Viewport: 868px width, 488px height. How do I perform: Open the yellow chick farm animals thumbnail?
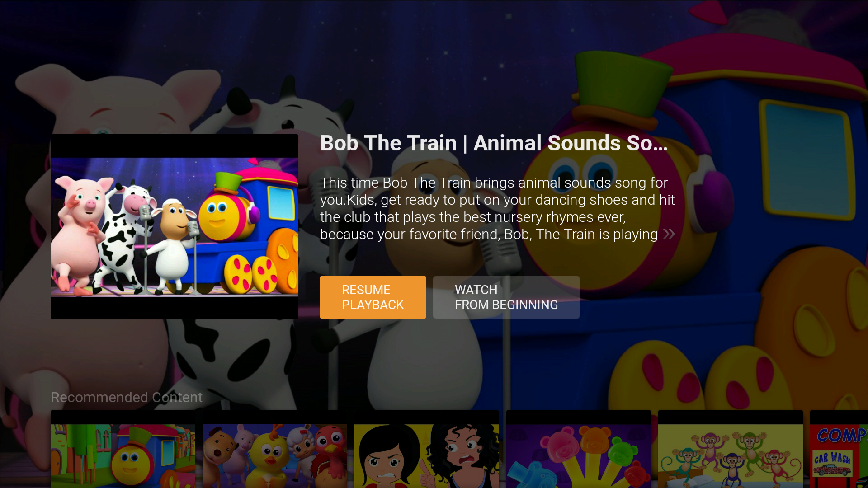click(275, 449)
